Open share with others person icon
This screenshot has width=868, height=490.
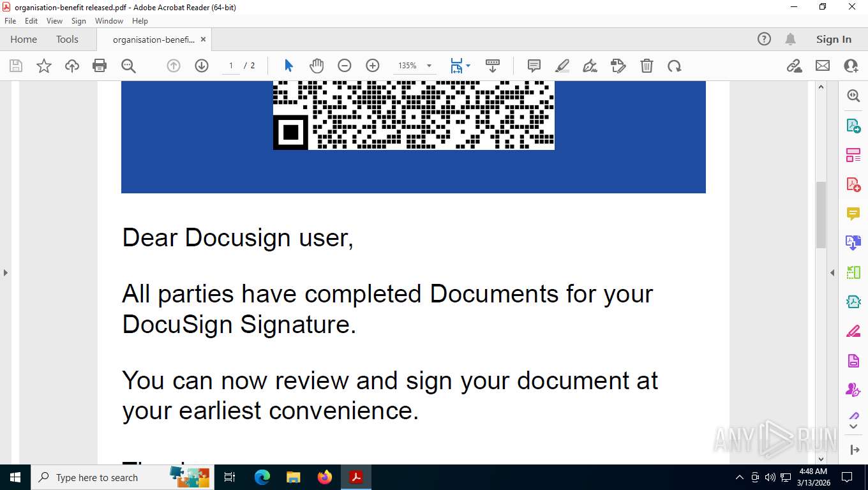pos(851,66)
